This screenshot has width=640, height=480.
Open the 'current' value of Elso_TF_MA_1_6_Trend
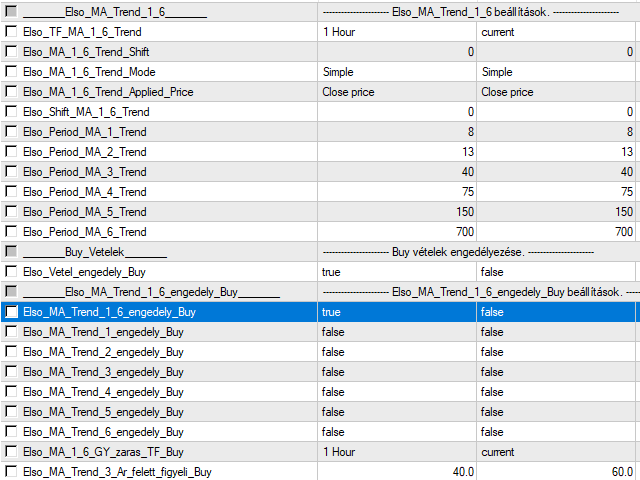pos(556,32)
